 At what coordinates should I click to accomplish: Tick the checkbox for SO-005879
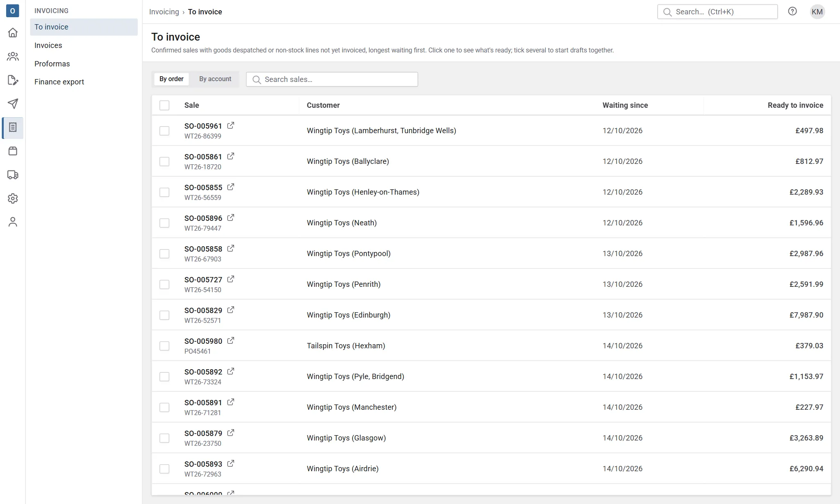click(164, 438)
